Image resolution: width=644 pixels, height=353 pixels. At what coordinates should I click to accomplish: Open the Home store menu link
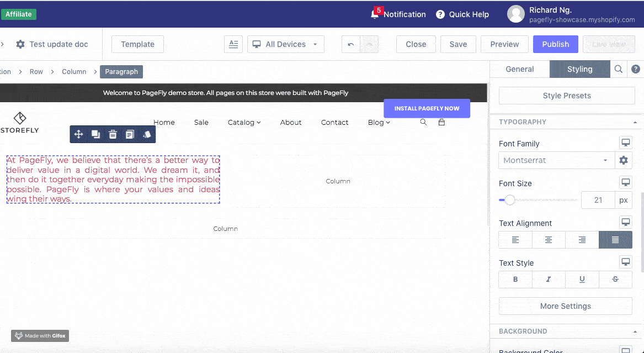[x=164, y=123]
